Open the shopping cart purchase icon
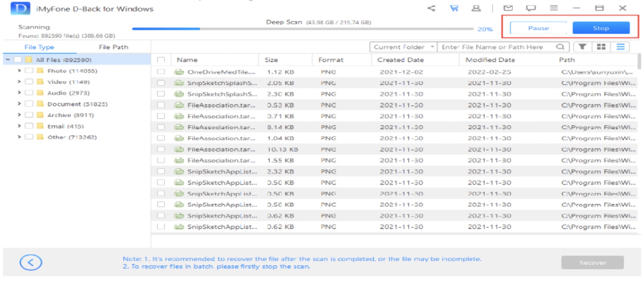Image resolution: width=644 pixels, height=283 pixels. click(x=454, y=8)
